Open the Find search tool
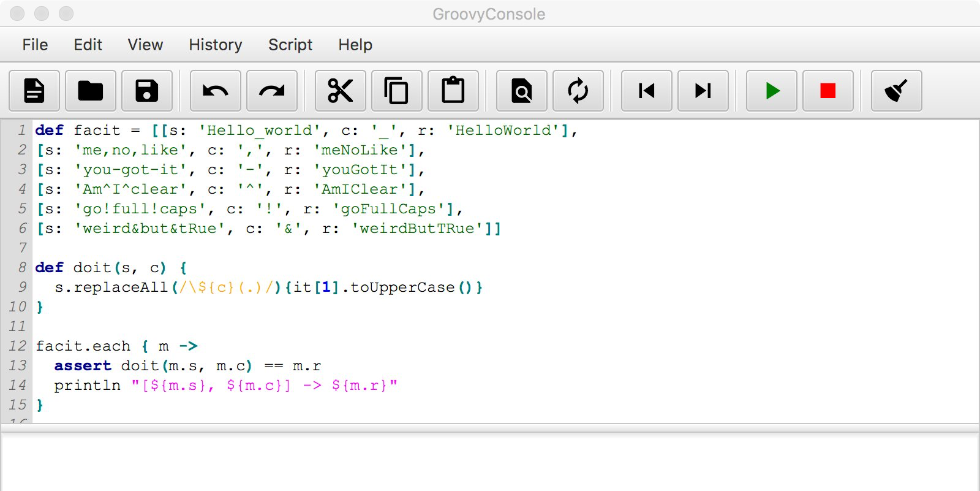The height and width of the screenshot is (491, 980). click(x=522, y=91)
